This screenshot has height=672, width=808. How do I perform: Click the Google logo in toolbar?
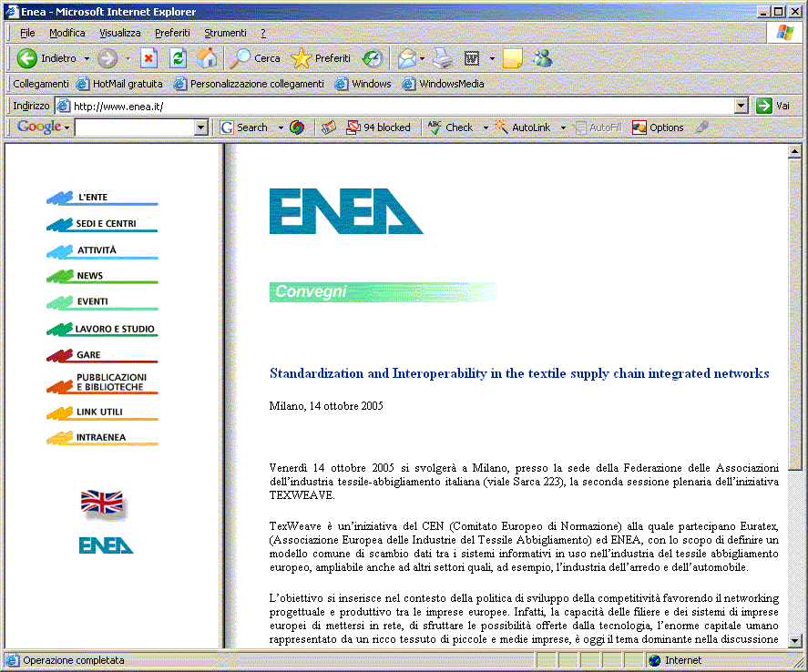[39, 127]
